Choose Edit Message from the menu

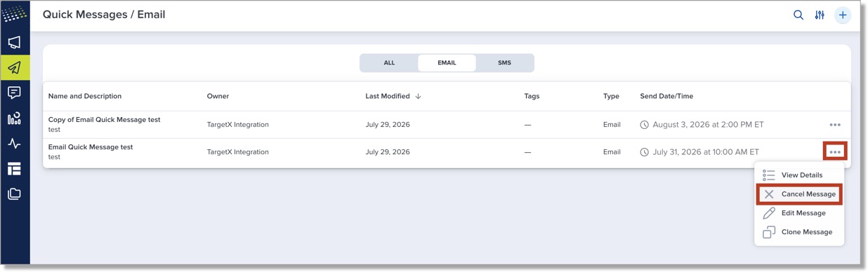[x=799, y=213]
